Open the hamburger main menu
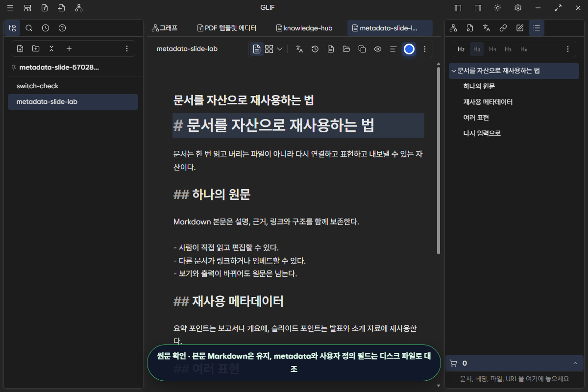This screenshot has width=588, height=392. (x=10, y=8)
